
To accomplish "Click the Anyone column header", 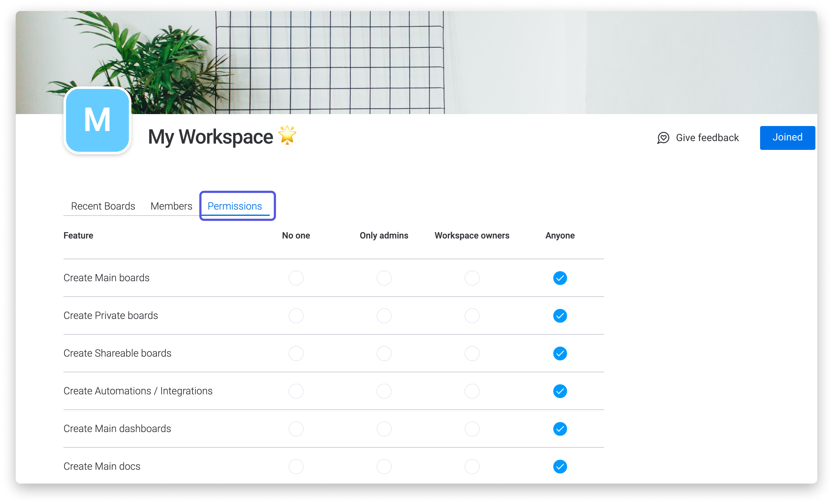I will (560, 235).
